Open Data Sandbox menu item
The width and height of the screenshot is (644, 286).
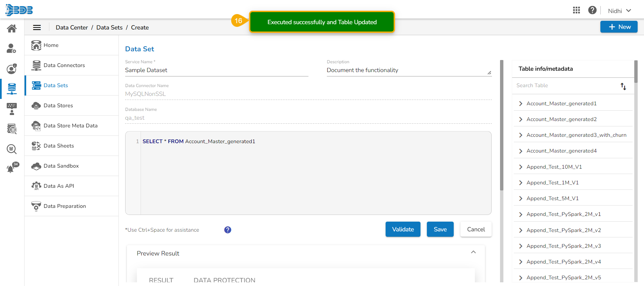[71, 166]
